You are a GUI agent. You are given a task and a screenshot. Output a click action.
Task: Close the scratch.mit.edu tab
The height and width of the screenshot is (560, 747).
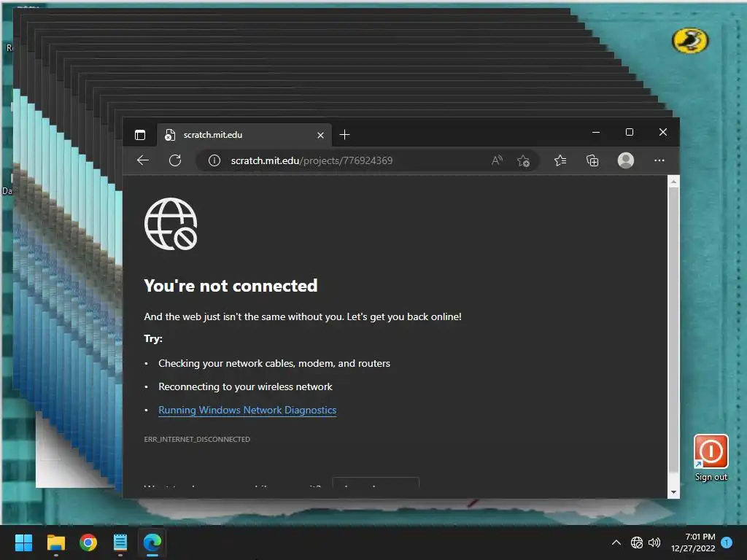(321, 135)
